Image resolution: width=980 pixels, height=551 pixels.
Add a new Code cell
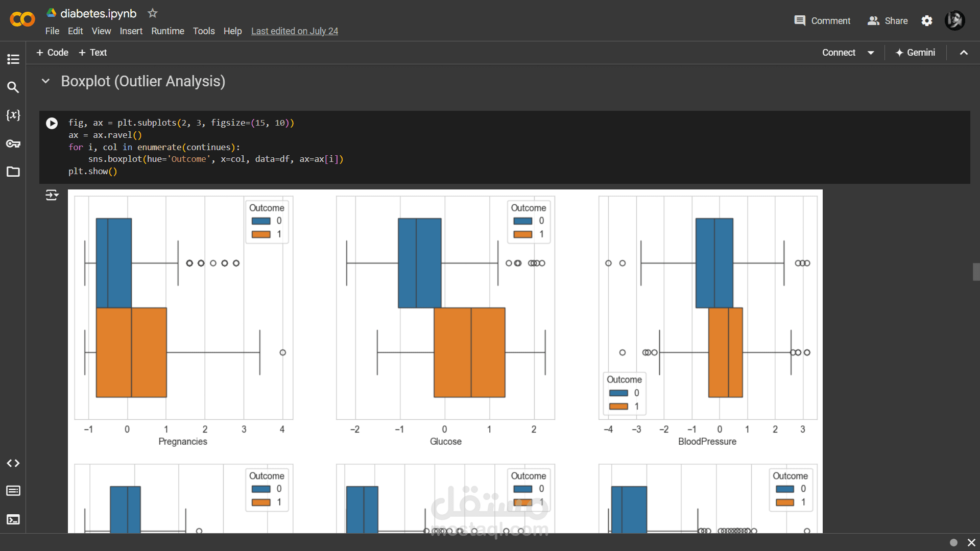tap(52, 53)
